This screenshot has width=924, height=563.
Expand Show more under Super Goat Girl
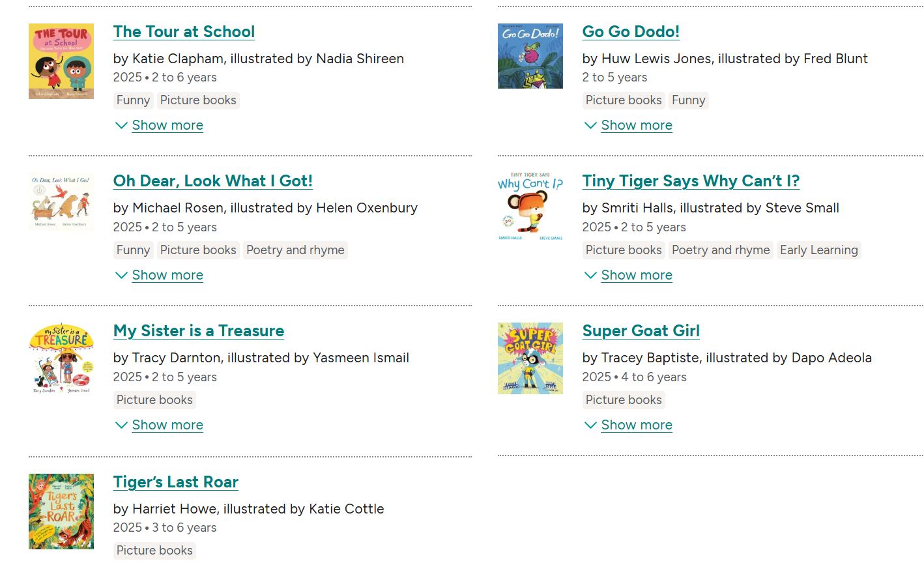(x=636, y=425)
